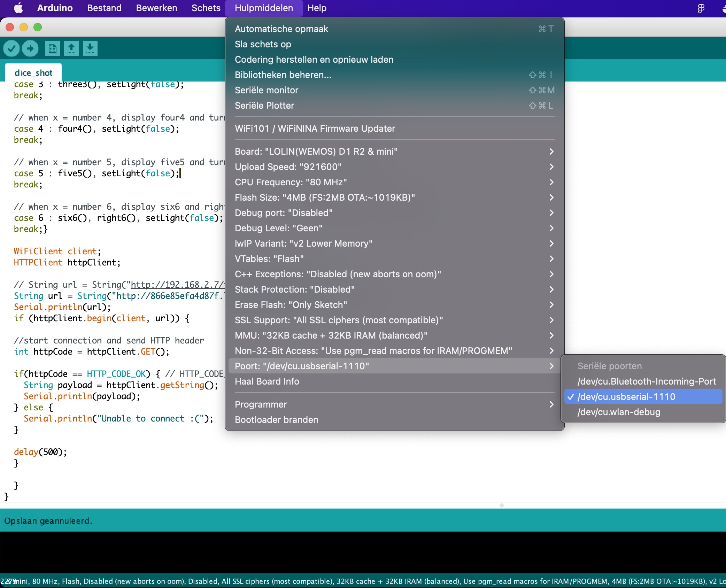Click the 'Serial.println(payload);' line

click(x=82, y=396)
